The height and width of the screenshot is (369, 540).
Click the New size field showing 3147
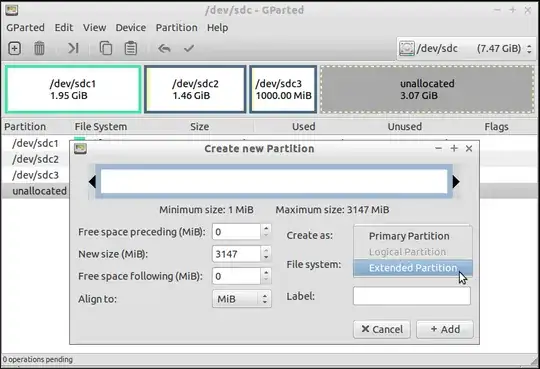pos(236,254)
